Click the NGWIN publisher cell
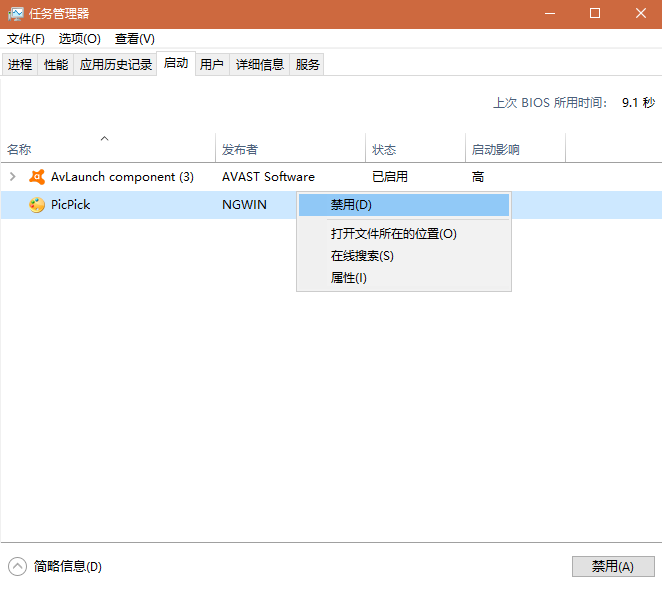The image size is (662, 589). pos(244,205)
